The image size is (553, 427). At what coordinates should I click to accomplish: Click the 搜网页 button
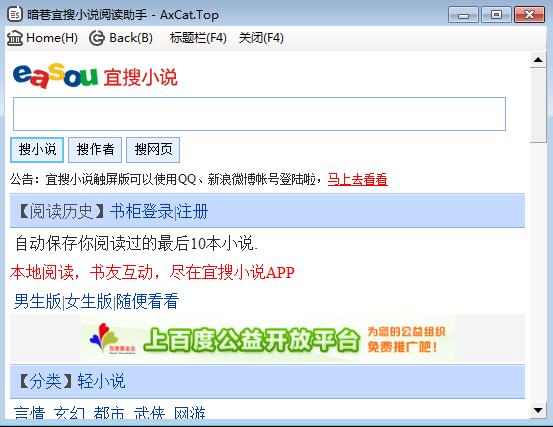[x=153, y=150]
